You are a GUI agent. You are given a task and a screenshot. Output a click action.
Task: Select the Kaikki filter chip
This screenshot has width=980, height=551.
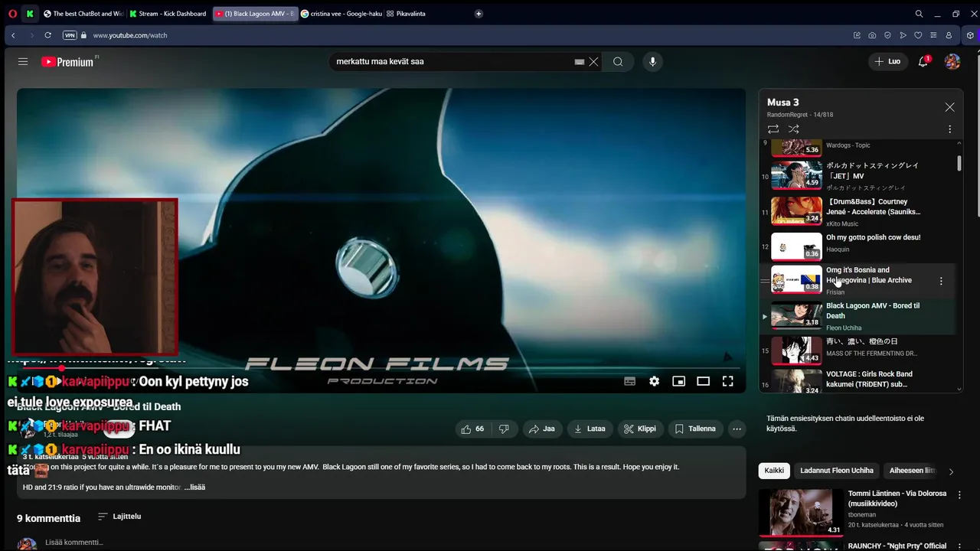pos(774,471)
